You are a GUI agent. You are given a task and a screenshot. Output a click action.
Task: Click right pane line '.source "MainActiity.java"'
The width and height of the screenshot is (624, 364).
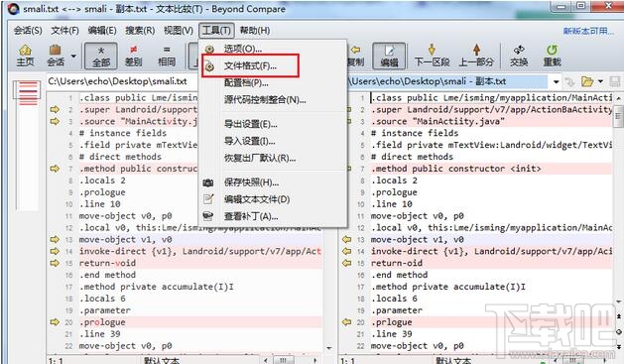(437, 121)
